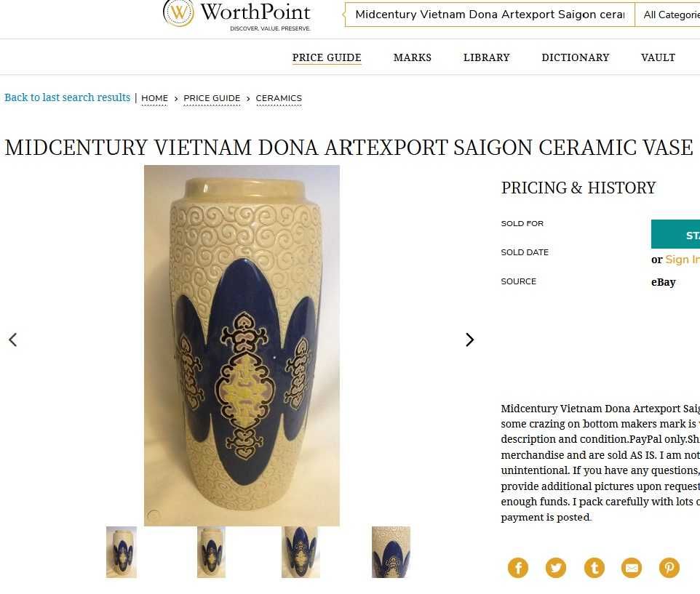Show the next vase photo
The image size is (700, 594).
[469, 340]
